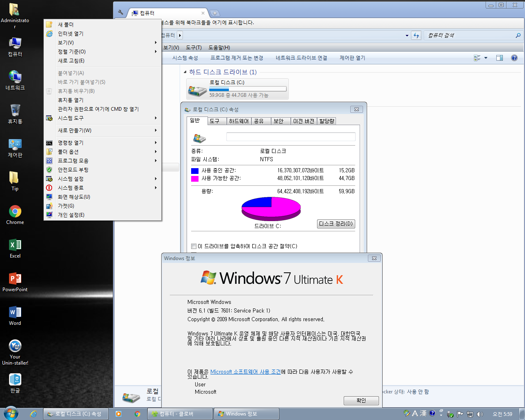Collapse the 하드 디스크 드라이브 group
The image size is (525, 420).
point(185,72)
